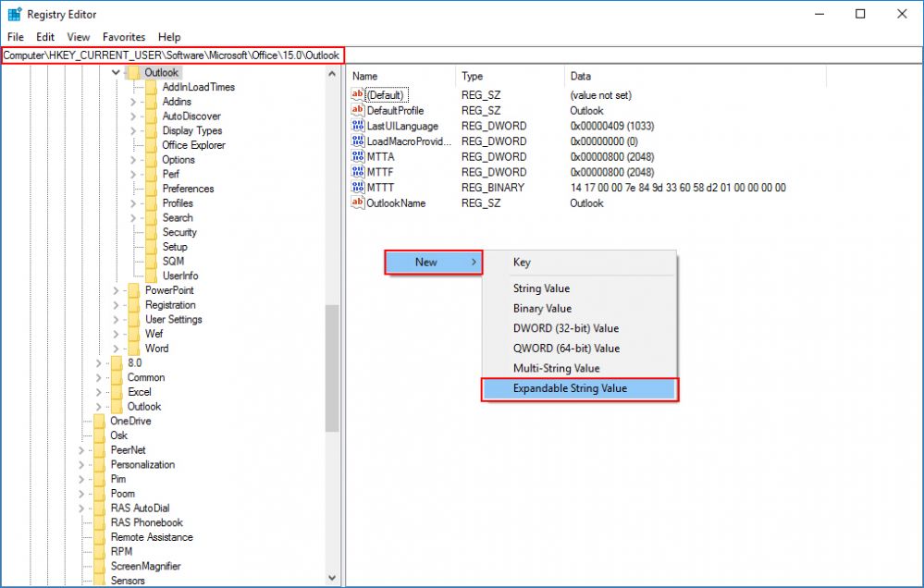Image resolution: width=924 pixels, height=588 pixels.
Task: Click the OutlookName string value icon
Action: (357, 202)
